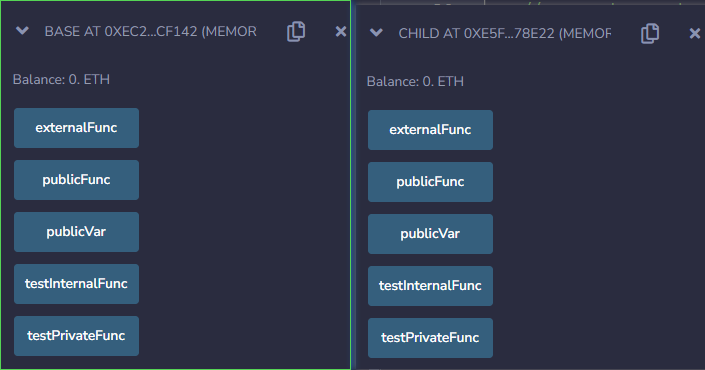This screenshot has width=705, height=370.
Task: Call publicFunc on the CHILD contract
Action: coord(430,182)
